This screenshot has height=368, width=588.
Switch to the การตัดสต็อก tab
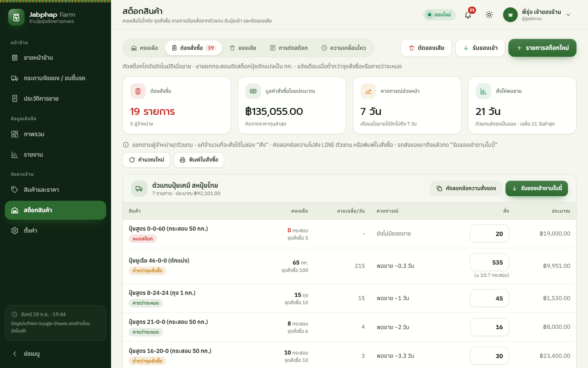289,48
